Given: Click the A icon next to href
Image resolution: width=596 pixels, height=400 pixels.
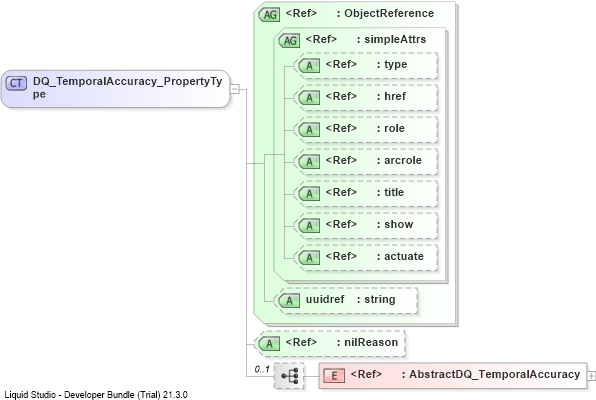Looking at the screenshot, I should tap(309, 98).
